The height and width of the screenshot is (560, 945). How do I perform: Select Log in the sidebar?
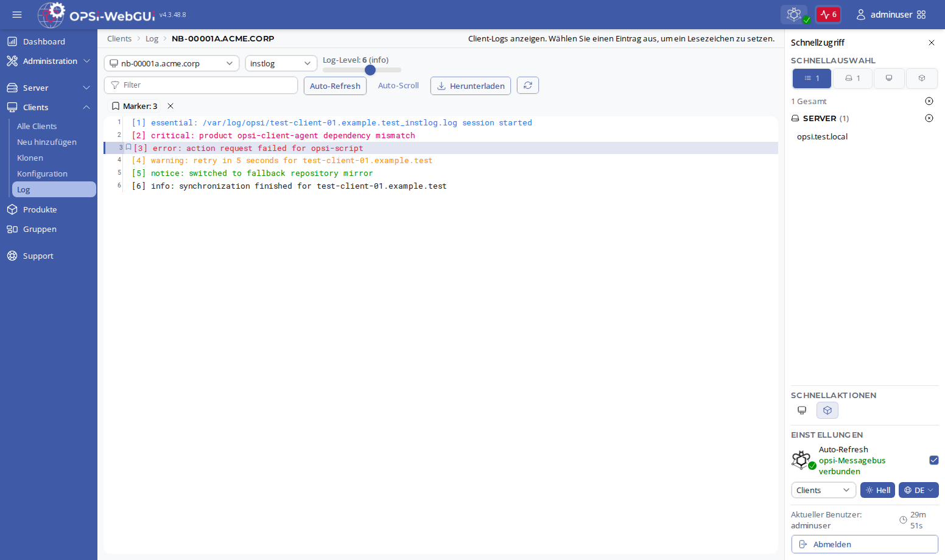(x=54, y=189)
